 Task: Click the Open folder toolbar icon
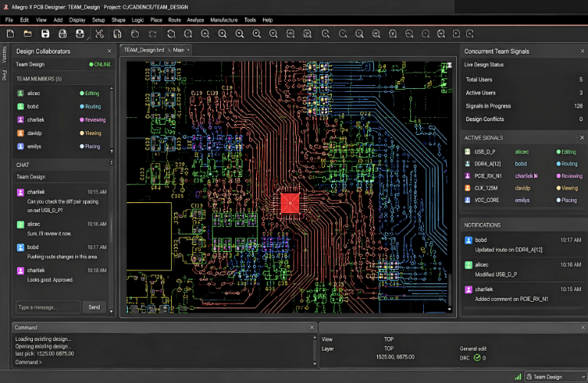click(x=28, y=34)
